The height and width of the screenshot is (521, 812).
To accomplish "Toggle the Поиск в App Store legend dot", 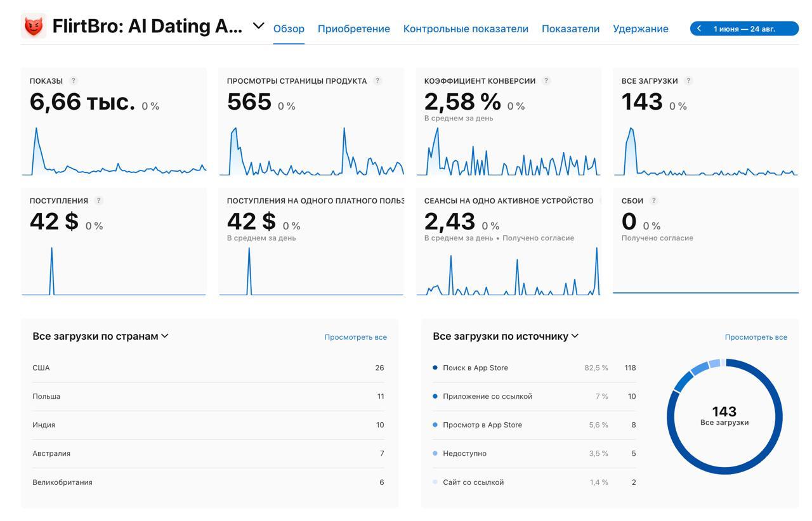I will (x=435, y=367).
